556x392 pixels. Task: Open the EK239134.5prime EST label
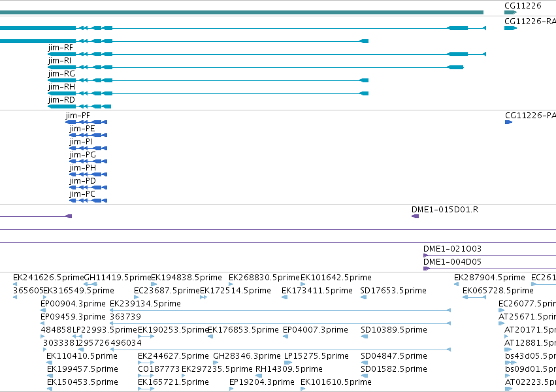coord(146,304)
